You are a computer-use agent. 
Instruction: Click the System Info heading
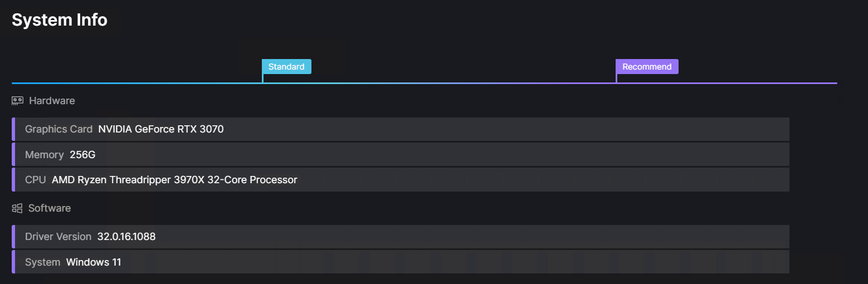(x=60, y=20)
